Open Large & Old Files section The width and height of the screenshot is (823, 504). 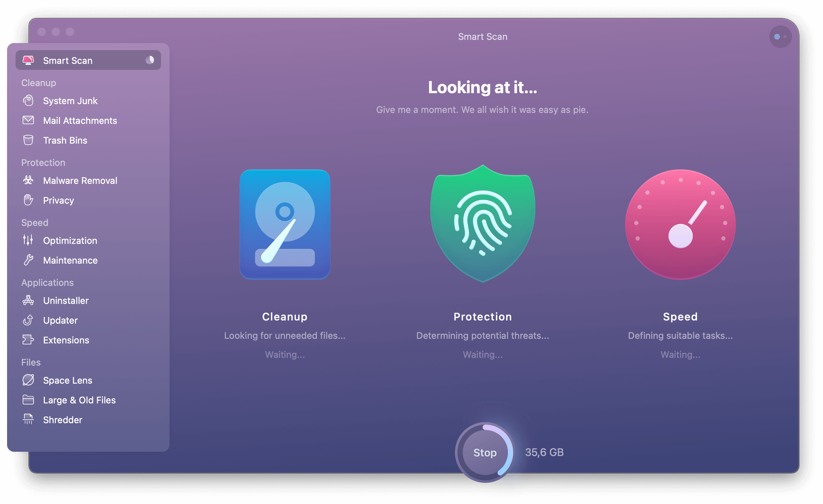click(79, 400)
